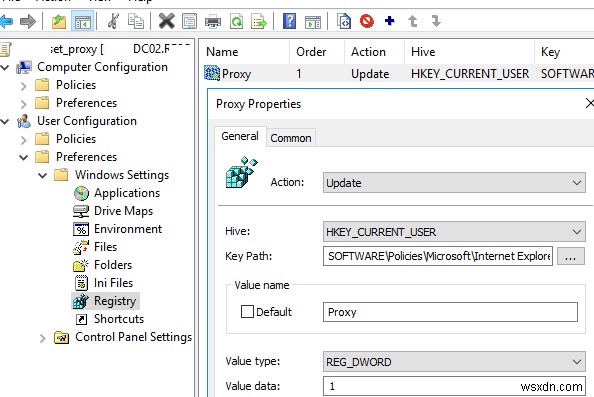Select the Folders tree item
The image size is (594, 397).
(113, 265)
